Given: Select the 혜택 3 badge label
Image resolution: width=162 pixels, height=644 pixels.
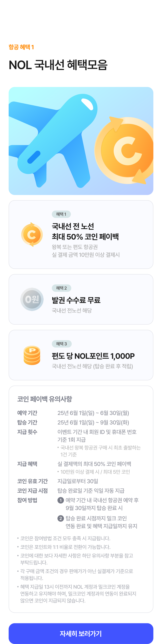Looking at the screenshot, I should point(62,344).
